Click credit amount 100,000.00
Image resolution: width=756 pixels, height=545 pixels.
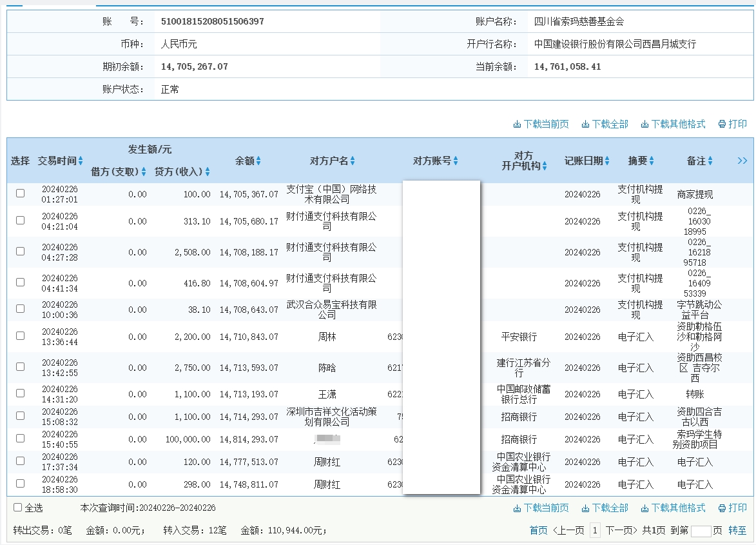pos(188,439)
